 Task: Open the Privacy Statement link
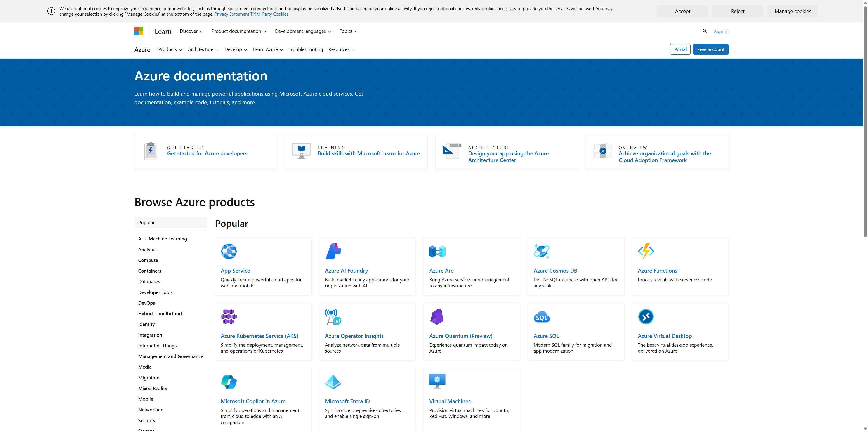click(232, 14)
